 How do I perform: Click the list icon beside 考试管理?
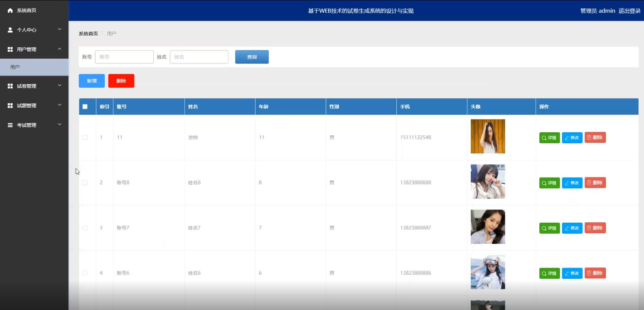pyautogui.click(x=10, y=125)
